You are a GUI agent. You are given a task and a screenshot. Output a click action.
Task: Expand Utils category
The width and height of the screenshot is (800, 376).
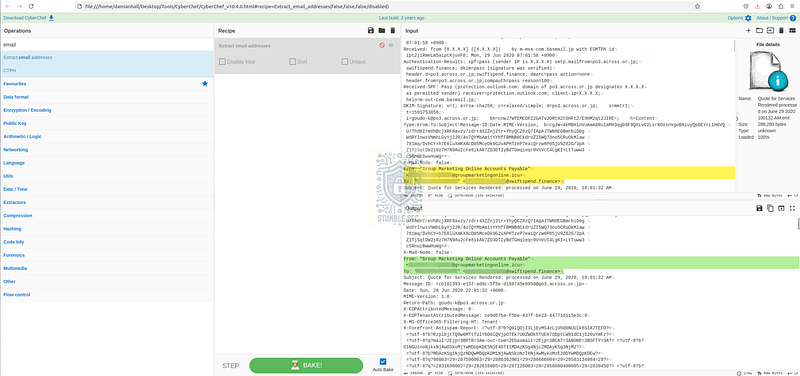pyautogui.click(x=107, y=176)
